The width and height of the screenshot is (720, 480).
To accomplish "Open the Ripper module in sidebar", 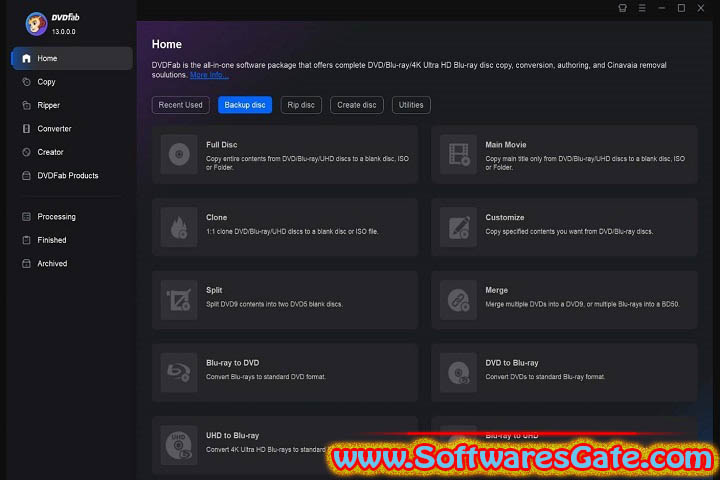I will coord(48,105).
